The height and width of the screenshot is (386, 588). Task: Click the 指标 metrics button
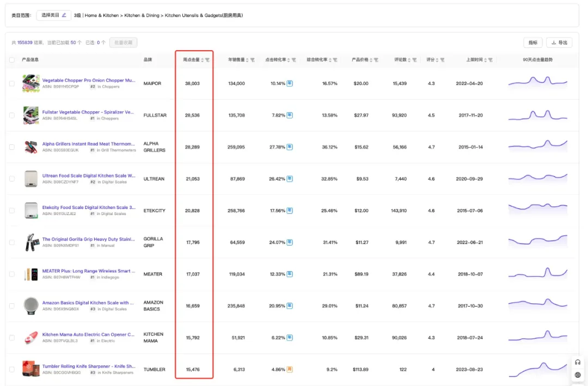pos(532,43)
